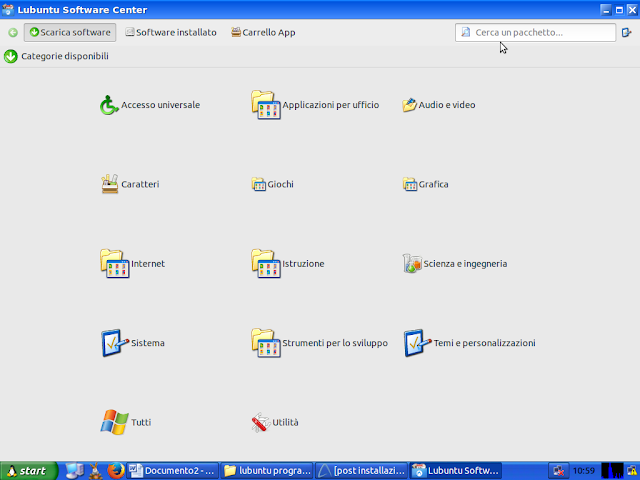Image resolution: width=640 pixels, height=480 pixels.
Task: Open the Sistema category icon
Action: pyautogui.click(x=115, y=343)
